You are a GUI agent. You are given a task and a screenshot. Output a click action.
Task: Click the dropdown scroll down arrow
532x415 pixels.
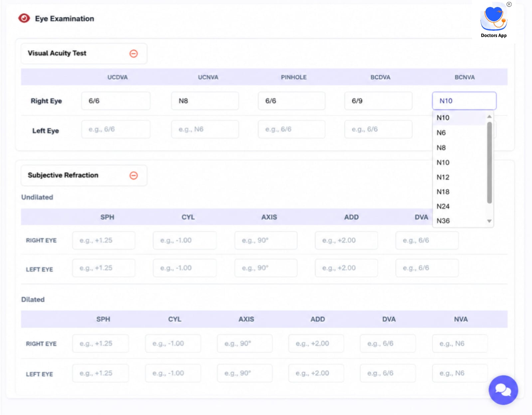tap(489, 221)
